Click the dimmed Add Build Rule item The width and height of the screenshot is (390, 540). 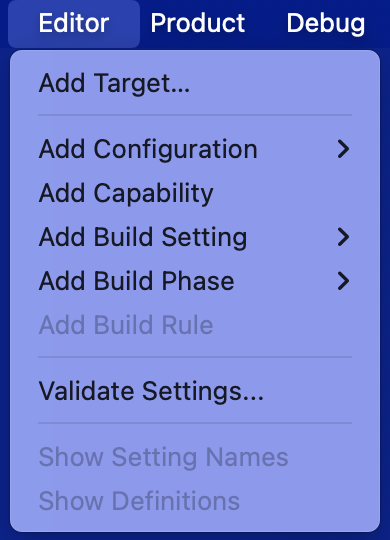click(x=195, y=325)
